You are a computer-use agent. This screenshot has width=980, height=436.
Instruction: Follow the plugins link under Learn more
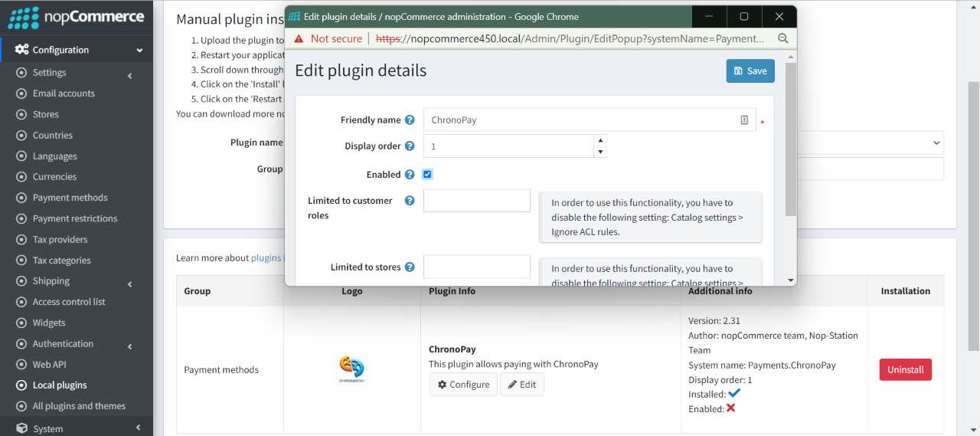[266, 258]
